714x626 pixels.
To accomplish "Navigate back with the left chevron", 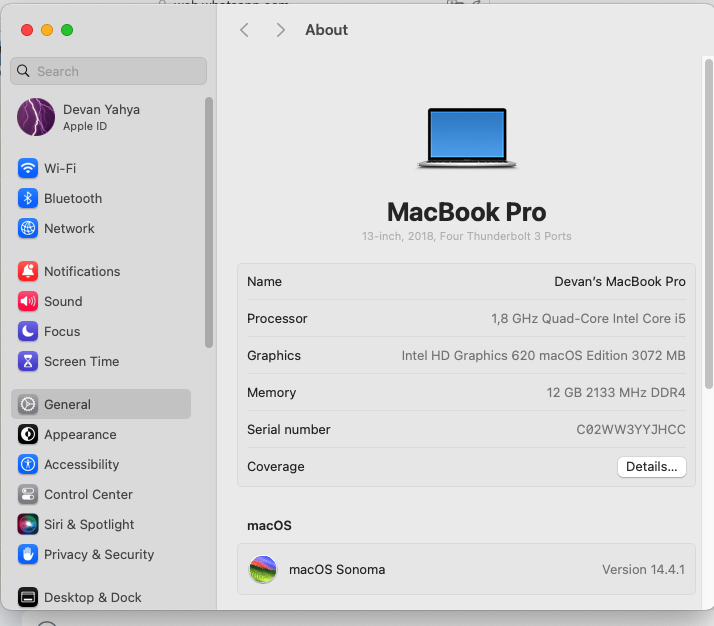I will (244, 30).
